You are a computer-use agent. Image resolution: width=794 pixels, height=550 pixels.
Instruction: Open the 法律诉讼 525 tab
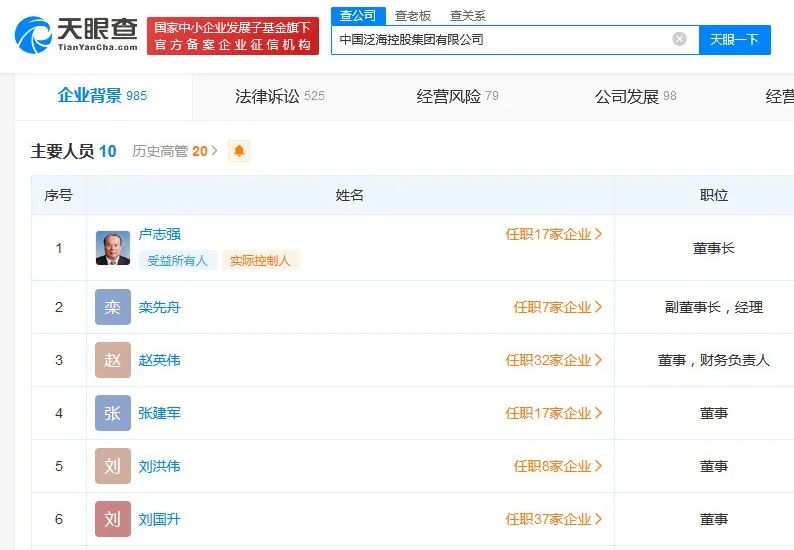[x=280, y=96]
